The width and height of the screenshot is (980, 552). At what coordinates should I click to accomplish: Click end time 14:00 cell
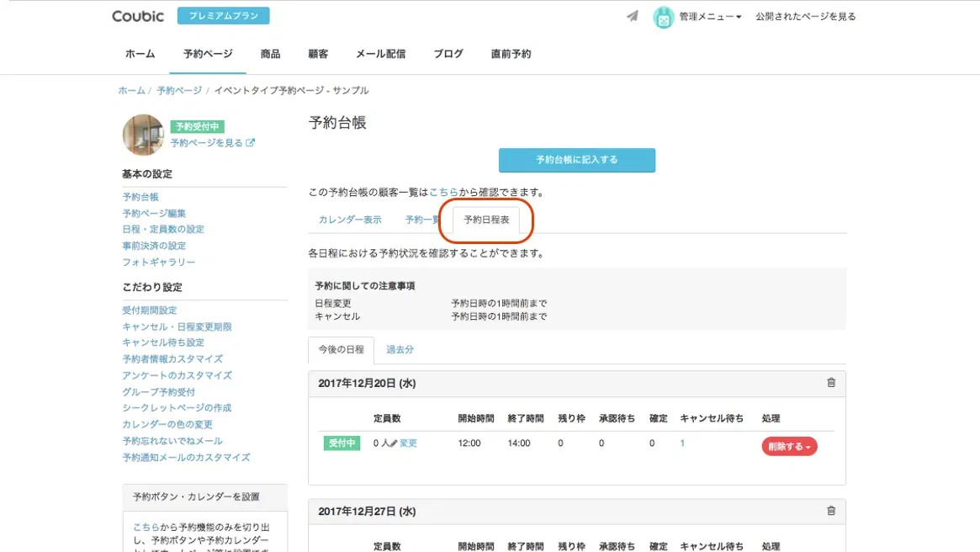coord(519,443)
